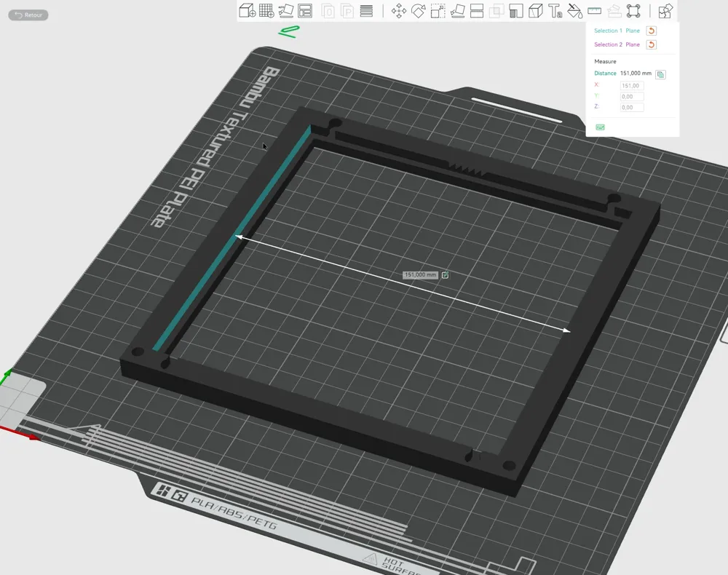
Task: Open the Text shape tool
Action: click(555, 11)
